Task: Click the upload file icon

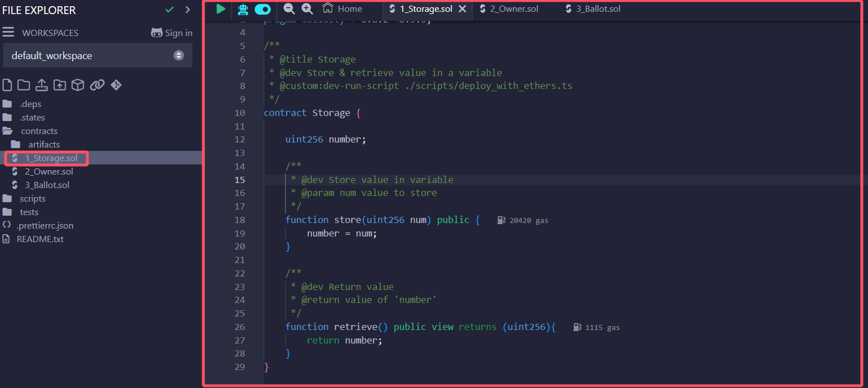Action: [x=42, y=85]
